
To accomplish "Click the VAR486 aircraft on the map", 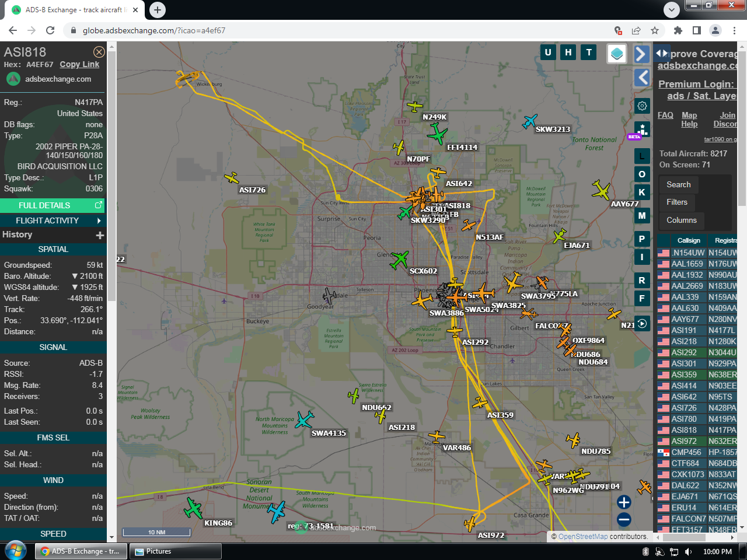I will (436, 436).
